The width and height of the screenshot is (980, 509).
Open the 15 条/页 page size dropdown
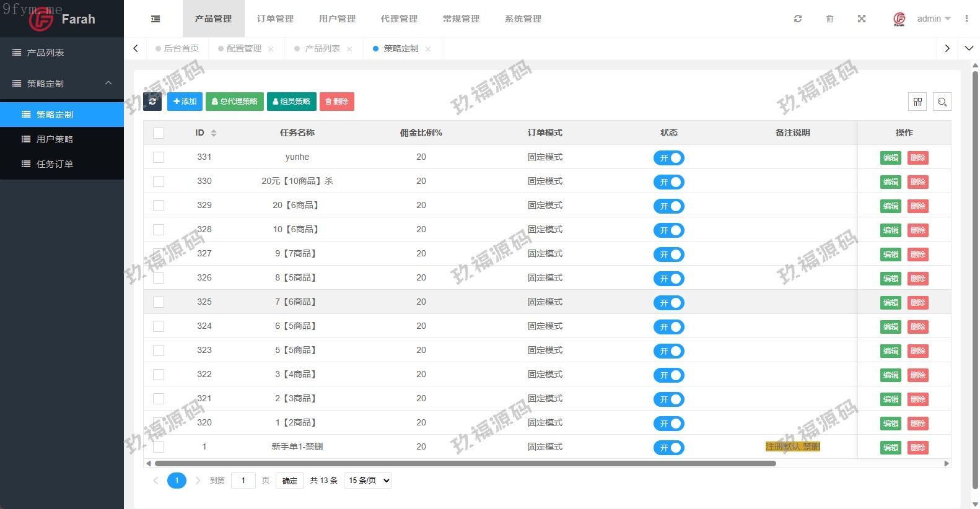pyautogui.click(x=368, y=481)
